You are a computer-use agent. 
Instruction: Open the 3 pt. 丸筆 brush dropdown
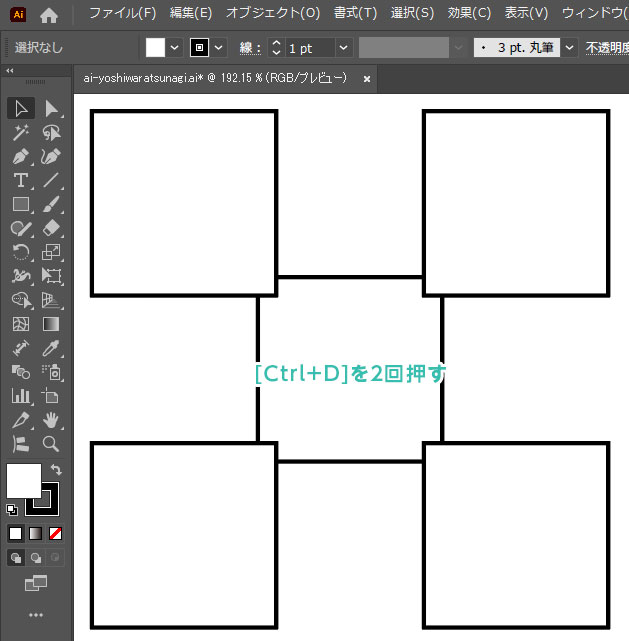click(x=569, y=48)
